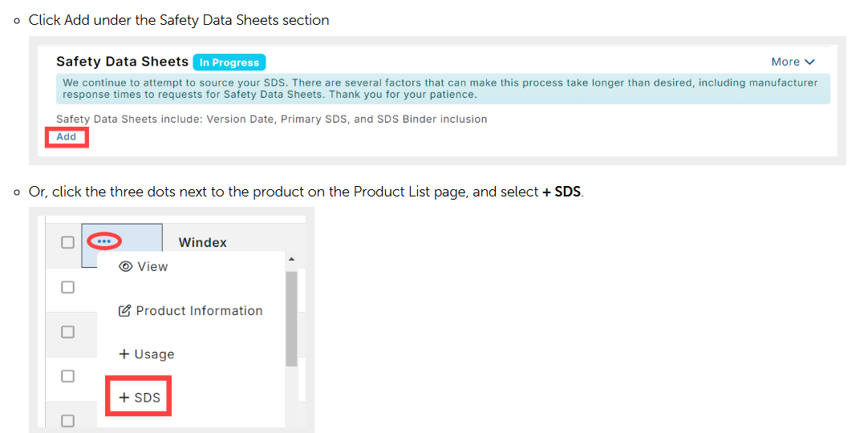Screen dimensions: 868x433
Task: Tick the fourth row checkbox in the product list
Action: click(67, 376)
